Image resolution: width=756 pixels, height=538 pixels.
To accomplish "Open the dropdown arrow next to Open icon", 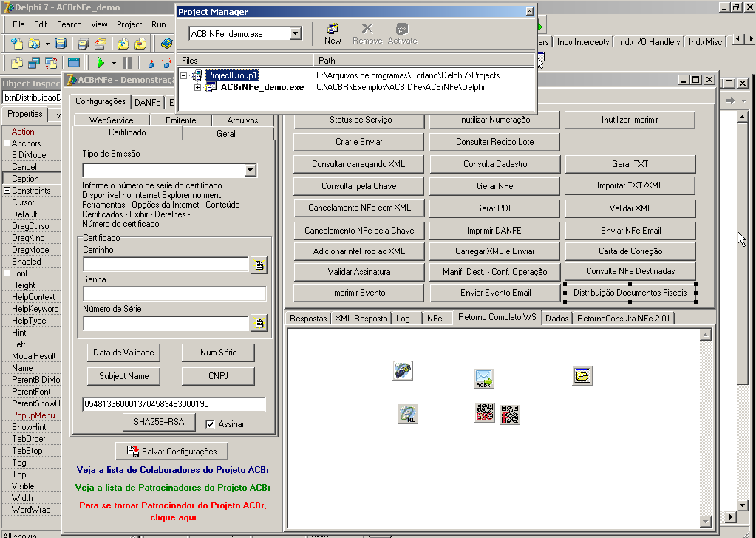I will pos(47,44).
